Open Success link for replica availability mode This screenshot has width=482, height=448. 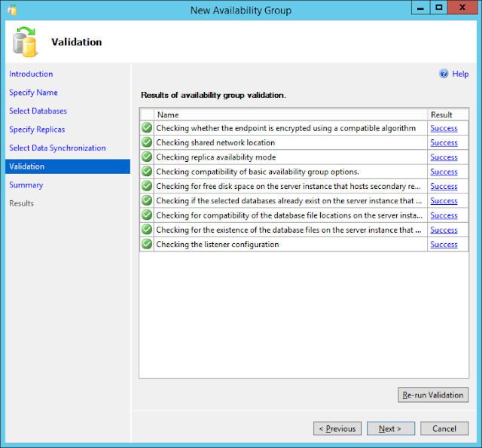point(444,157)
